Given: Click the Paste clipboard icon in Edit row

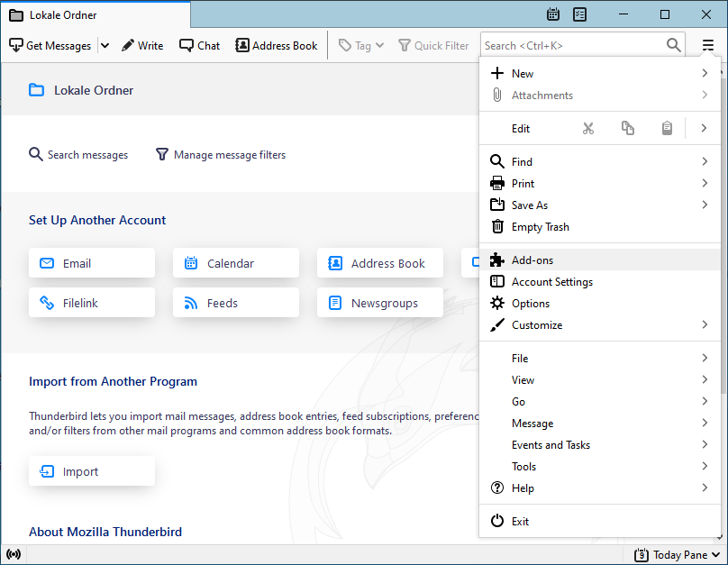Looking at the screenshot, I should pos(667,128).
